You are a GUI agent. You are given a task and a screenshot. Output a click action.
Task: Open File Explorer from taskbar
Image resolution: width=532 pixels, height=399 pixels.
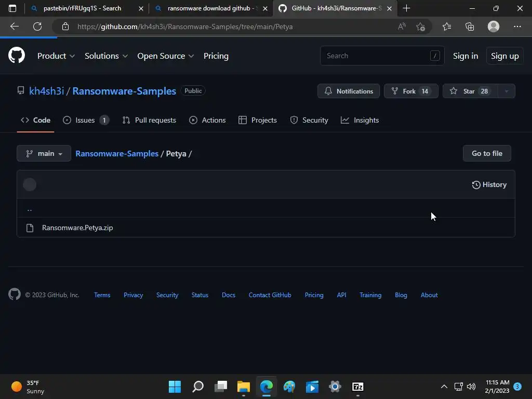tap(244, 387)
